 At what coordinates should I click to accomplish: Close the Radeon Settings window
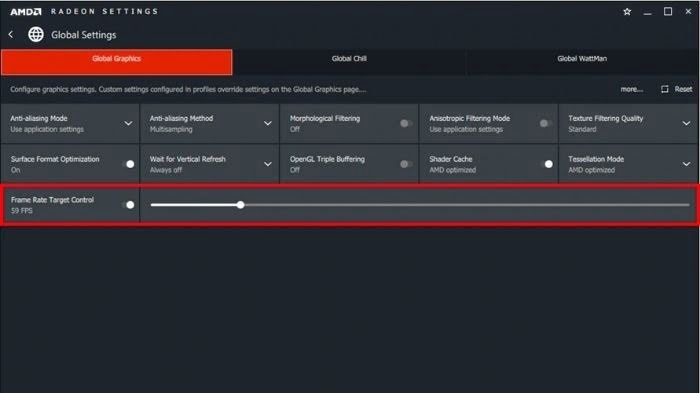tap(688, 12)
